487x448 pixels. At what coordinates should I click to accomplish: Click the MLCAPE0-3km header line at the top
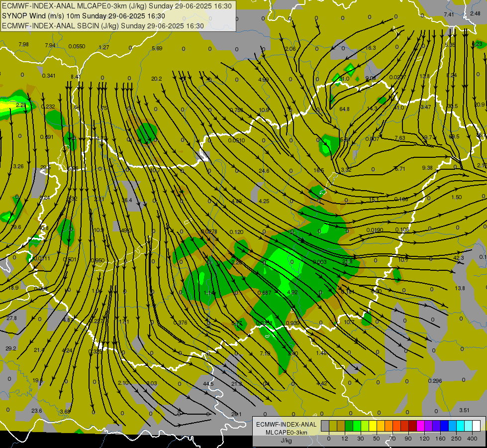(117, 6)
